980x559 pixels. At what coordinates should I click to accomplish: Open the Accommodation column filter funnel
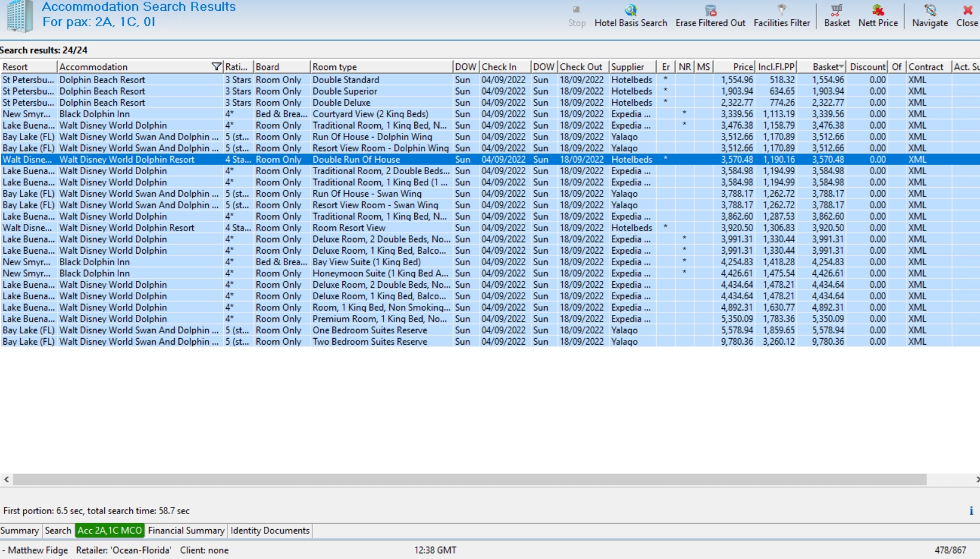216,67
